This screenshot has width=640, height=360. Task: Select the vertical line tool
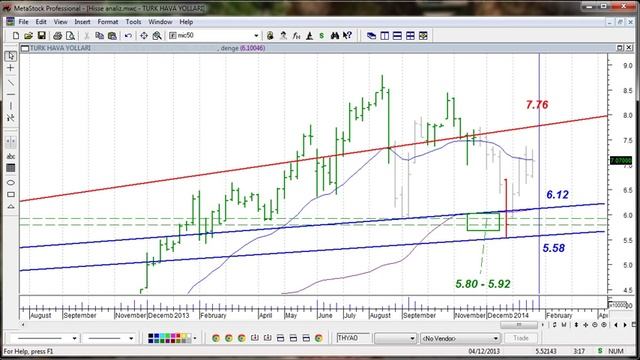pyautogui.click(x=11, y=106)
